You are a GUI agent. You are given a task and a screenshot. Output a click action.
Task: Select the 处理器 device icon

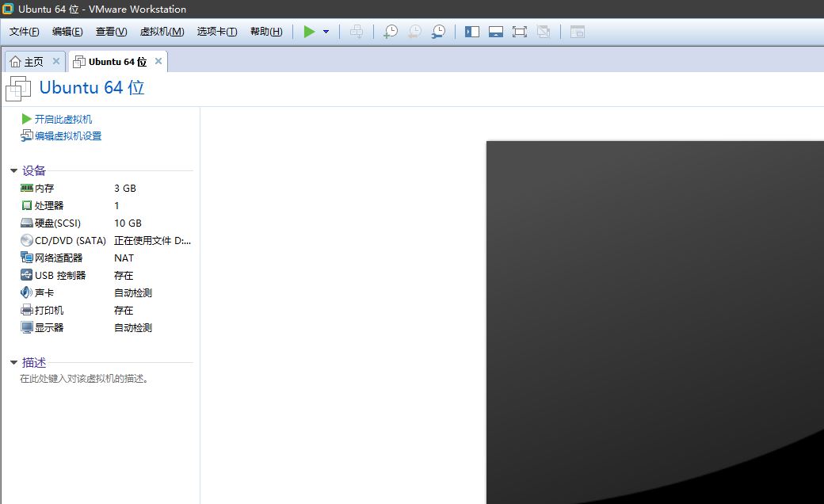[x=27, y=205]
